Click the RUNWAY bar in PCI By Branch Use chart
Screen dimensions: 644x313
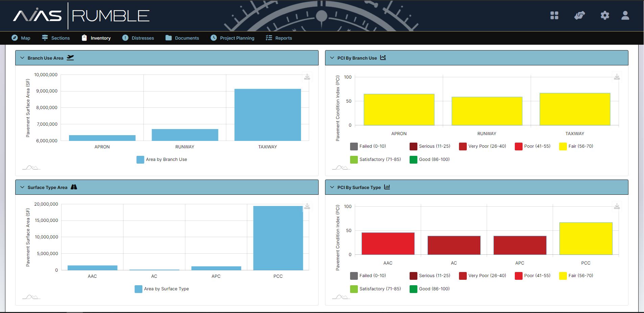(487, 111)
